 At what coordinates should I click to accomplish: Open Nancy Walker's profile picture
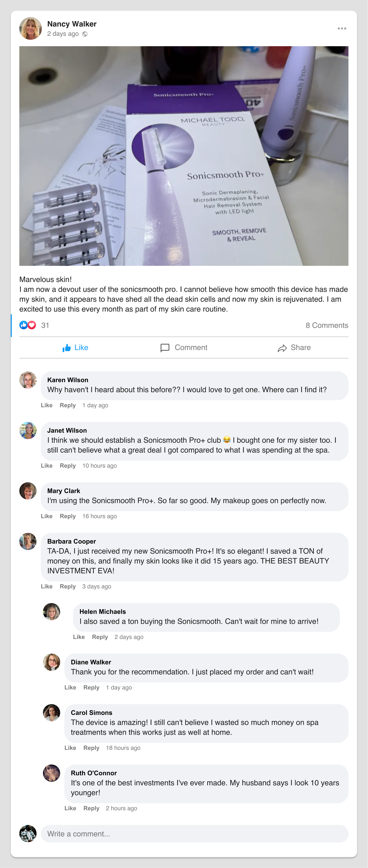(x=30, y=29)
